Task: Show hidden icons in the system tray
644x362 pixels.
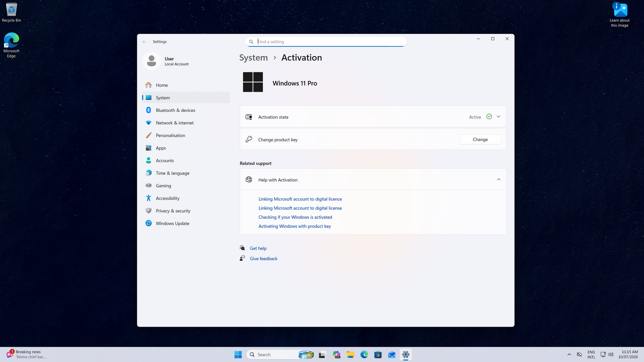Action: click(569, 354)
